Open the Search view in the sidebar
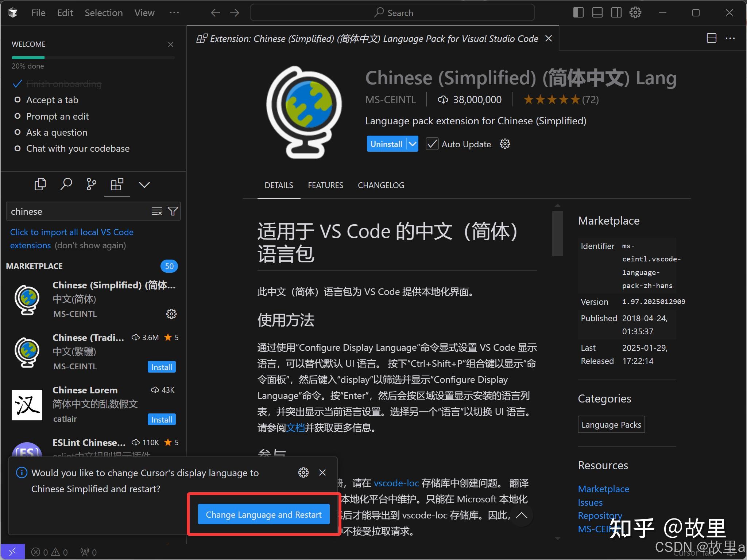This screenshot has width=747, height=560. (x=66, y=184)
